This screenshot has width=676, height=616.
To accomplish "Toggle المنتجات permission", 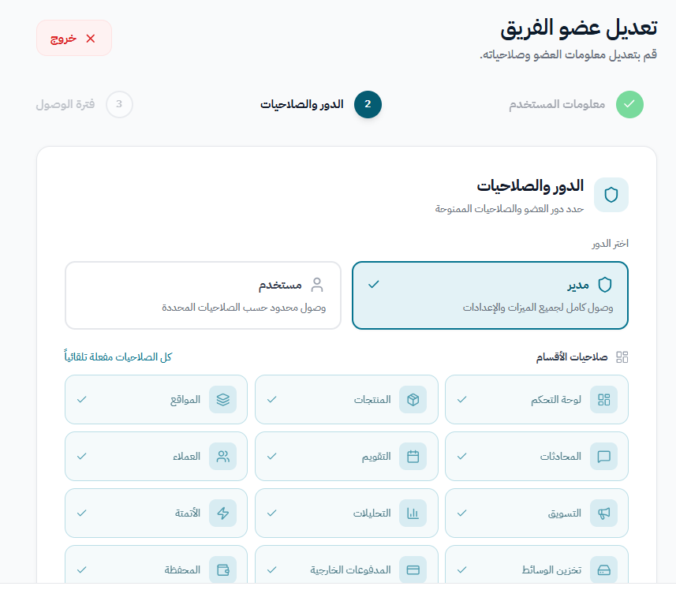I will [346, 400].
